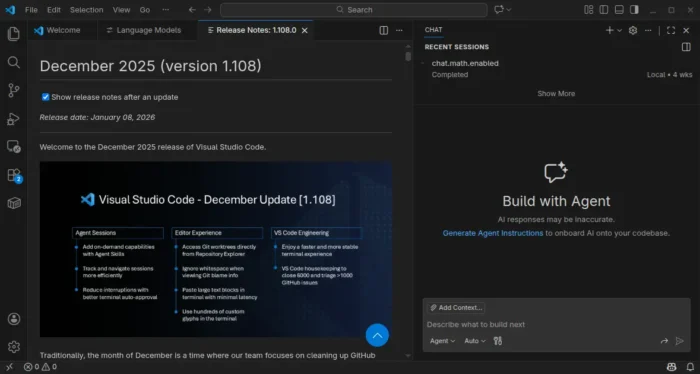Viewport: 700px width, 374px height.
Task: Close the chat panel
Action: (x=686, y=30)
